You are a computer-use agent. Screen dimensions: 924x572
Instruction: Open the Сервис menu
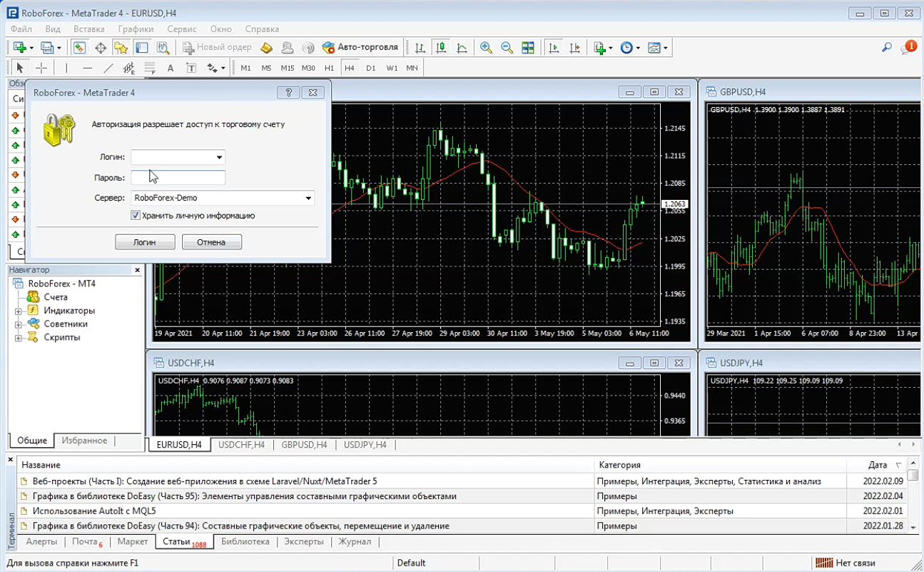pyautogui.click(x=182, y=29)
